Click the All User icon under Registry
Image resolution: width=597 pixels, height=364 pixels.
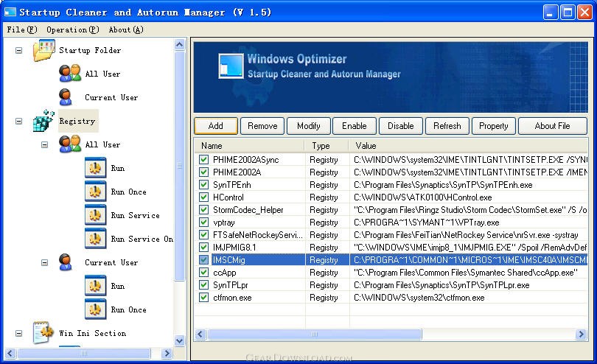click(70, 144)
